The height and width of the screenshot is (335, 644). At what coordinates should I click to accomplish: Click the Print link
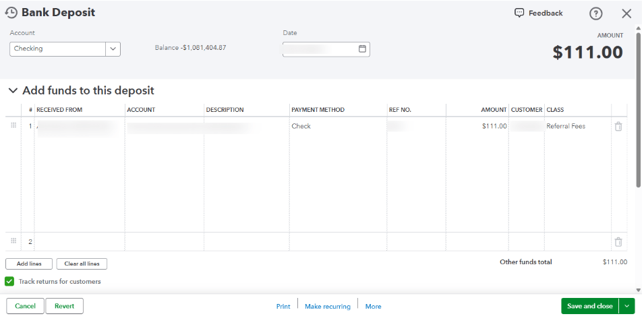click(x=283, y=306)
